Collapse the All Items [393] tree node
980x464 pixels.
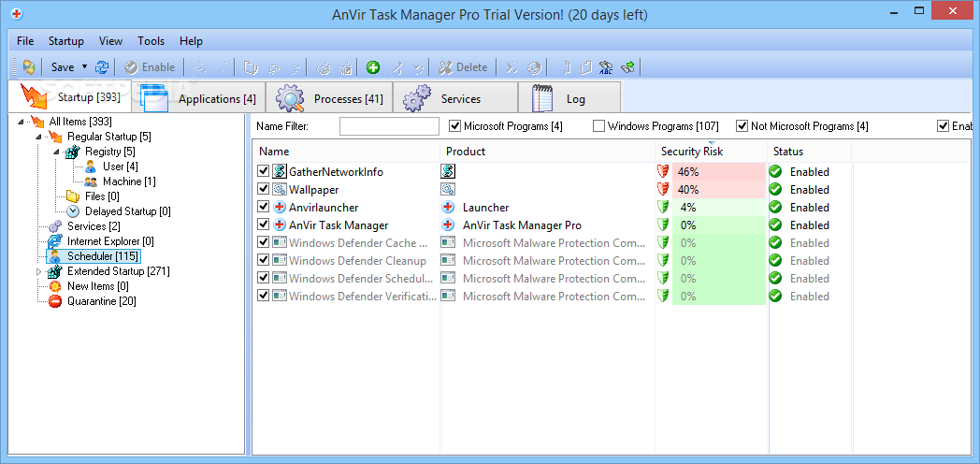coord(21,122)
